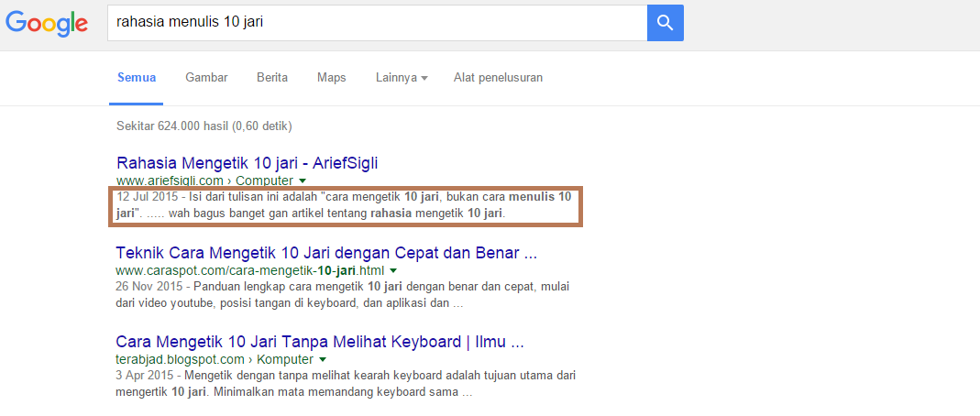Open result "Cara Mengetik 10 Jari Tanpa Melihat Keyboard"

[x=320, y=343]
